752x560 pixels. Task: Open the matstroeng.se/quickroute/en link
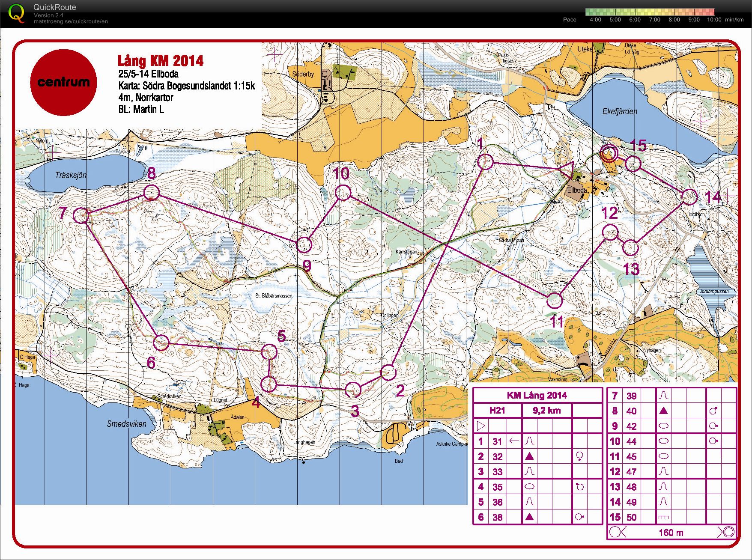71,21
